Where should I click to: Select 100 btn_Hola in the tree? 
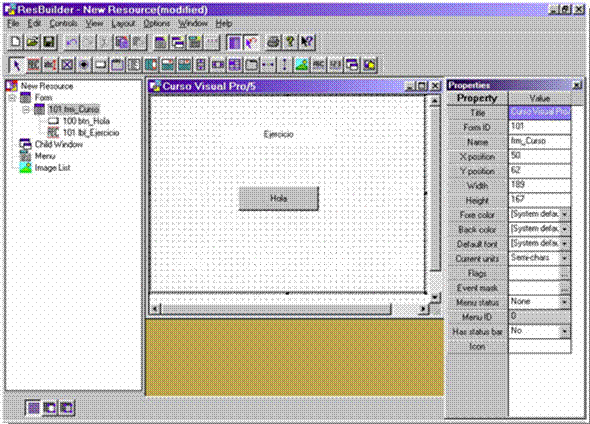pos(86,121)
